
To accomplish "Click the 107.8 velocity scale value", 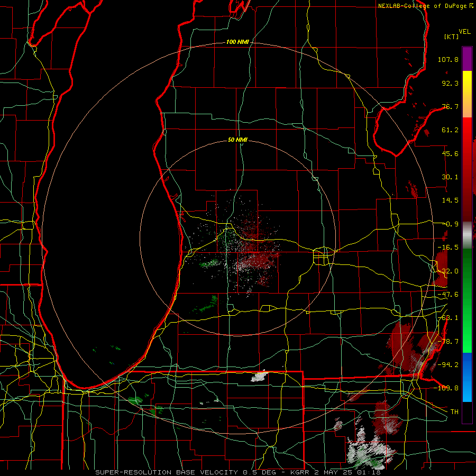I will [x=448, y=59].
